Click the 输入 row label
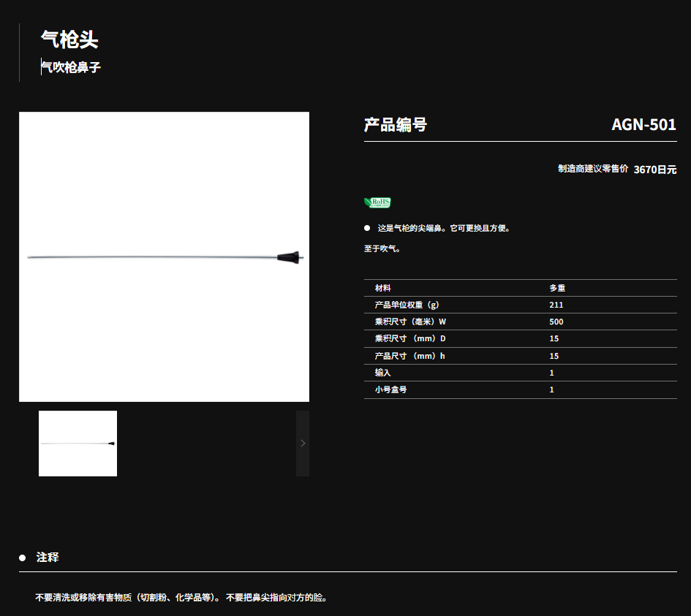Screen dimensions: 691x616 pyautogui.click(x=382, y=373)
